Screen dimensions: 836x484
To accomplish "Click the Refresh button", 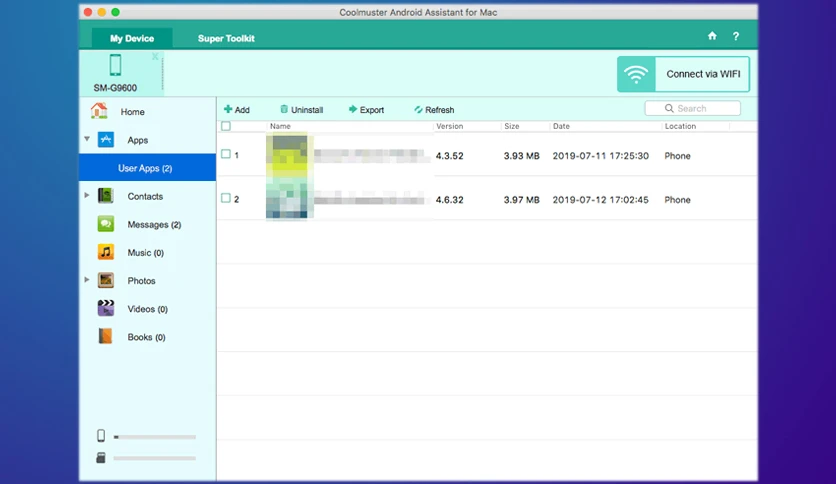I will pyautogui.click(x=434, y=109).
